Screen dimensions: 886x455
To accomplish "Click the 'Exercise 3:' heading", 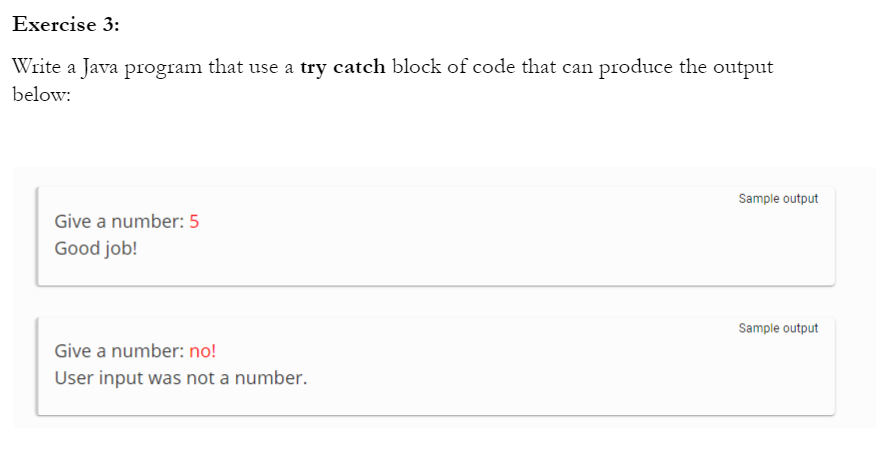I will [66, 25].
